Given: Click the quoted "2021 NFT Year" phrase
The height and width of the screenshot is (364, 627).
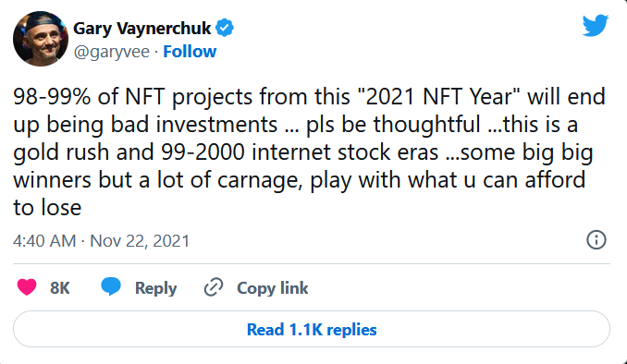Looking at the screenshot, I should 438,97.
